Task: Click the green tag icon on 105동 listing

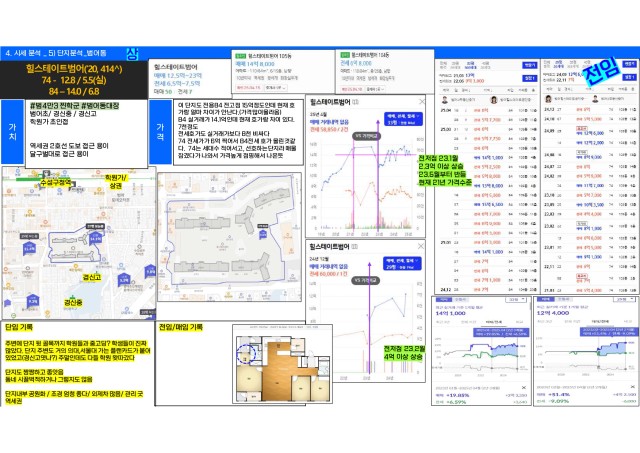Action: coord(241,56)
